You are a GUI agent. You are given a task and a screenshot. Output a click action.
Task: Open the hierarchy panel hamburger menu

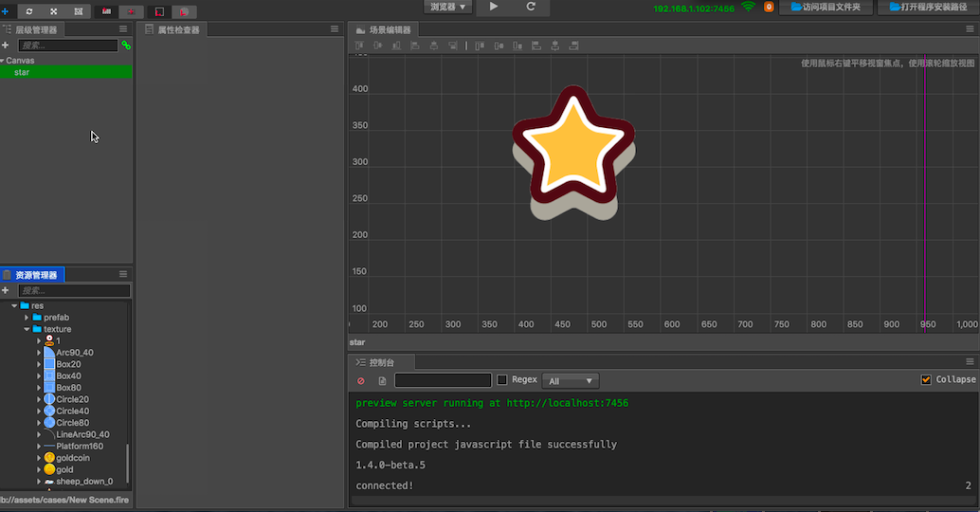123,28
